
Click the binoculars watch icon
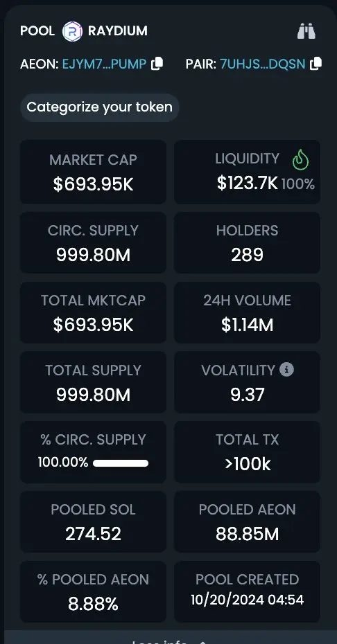coord(306,31)
